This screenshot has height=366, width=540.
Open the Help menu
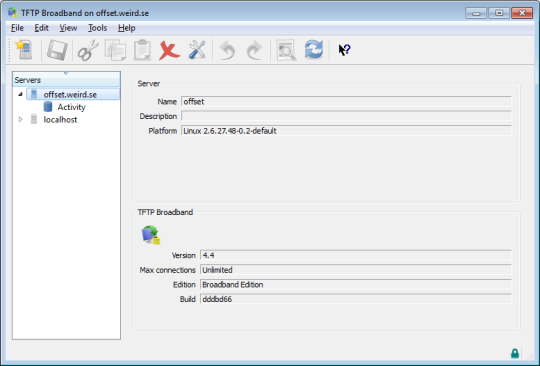click(126, 28)
